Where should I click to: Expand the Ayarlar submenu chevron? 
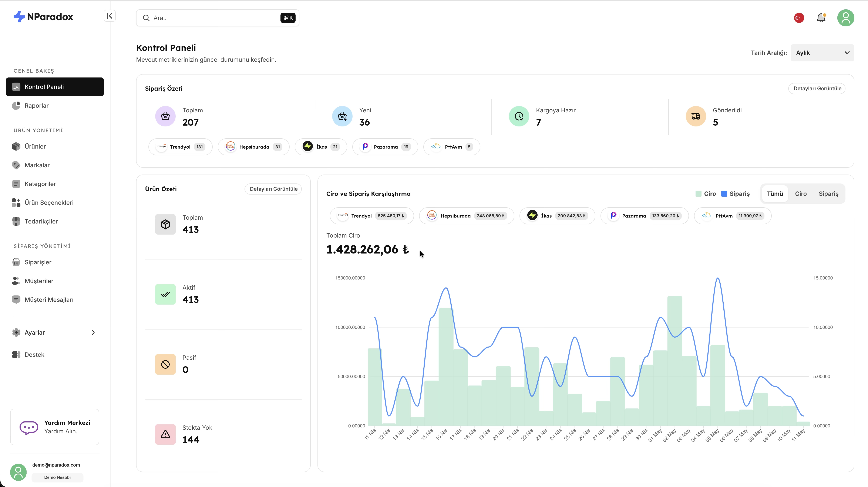point(93,332)
